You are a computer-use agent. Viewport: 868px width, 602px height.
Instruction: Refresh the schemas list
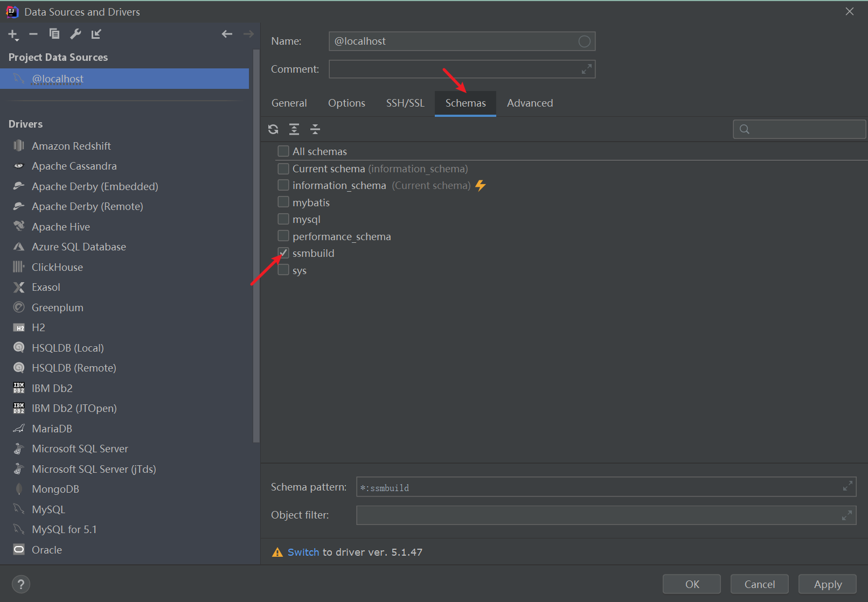point(273,129)
